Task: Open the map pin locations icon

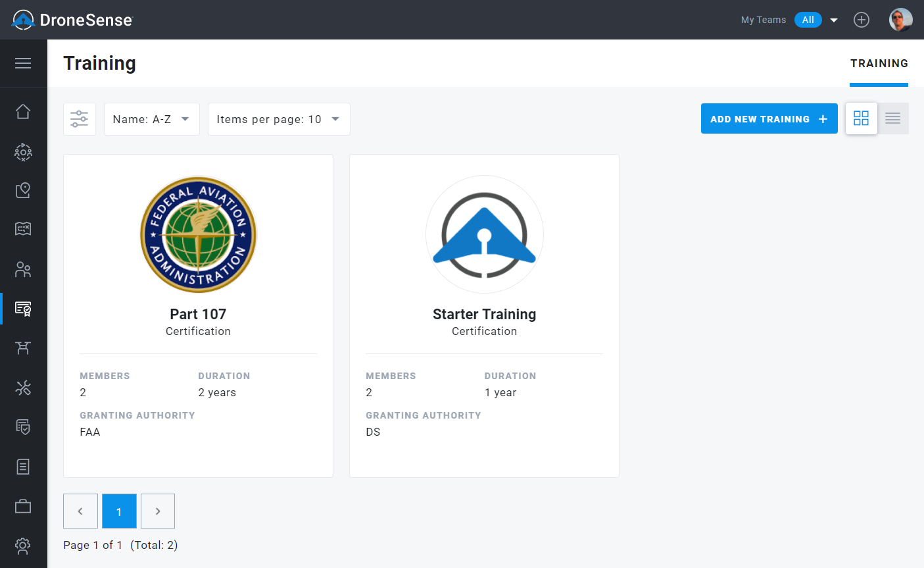Action: tap(23, 190)
